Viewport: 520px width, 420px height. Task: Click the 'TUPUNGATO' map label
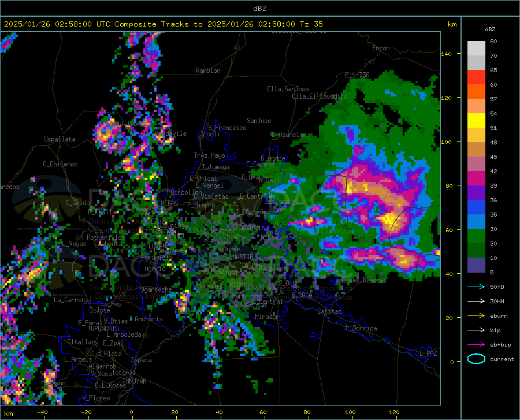103,329
